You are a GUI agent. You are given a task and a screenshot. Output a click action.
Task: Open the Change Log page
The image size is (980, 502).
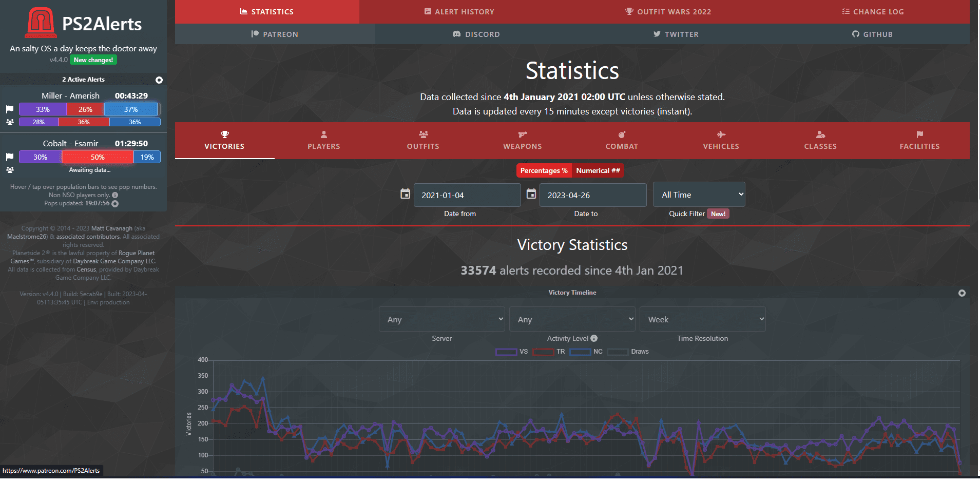tap(873, 12)
